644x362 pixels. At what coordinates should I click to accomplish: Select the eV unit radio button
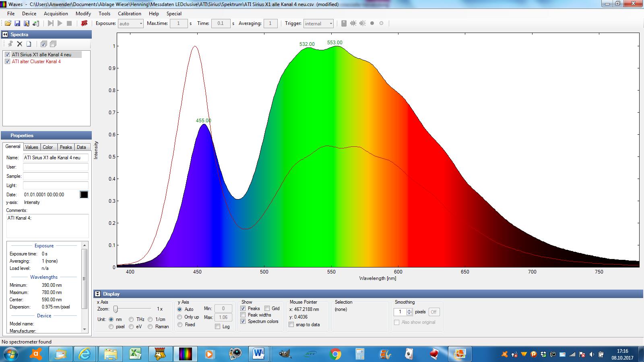point(131,327)
